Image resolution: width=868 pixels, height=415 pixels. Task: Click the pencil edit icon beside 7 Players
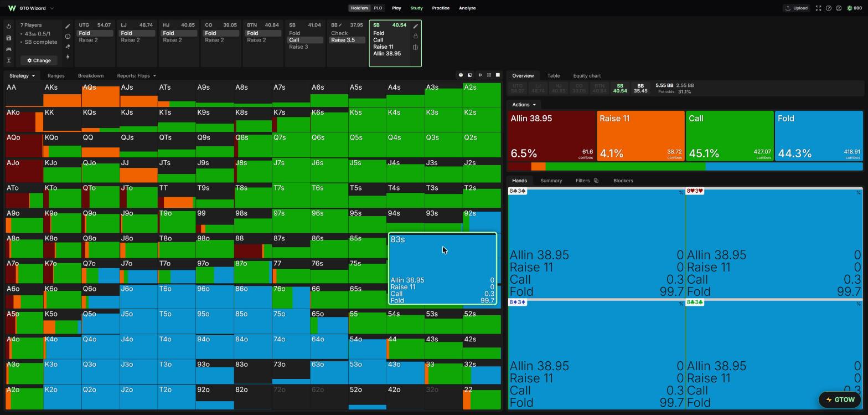tap(68, 26)
